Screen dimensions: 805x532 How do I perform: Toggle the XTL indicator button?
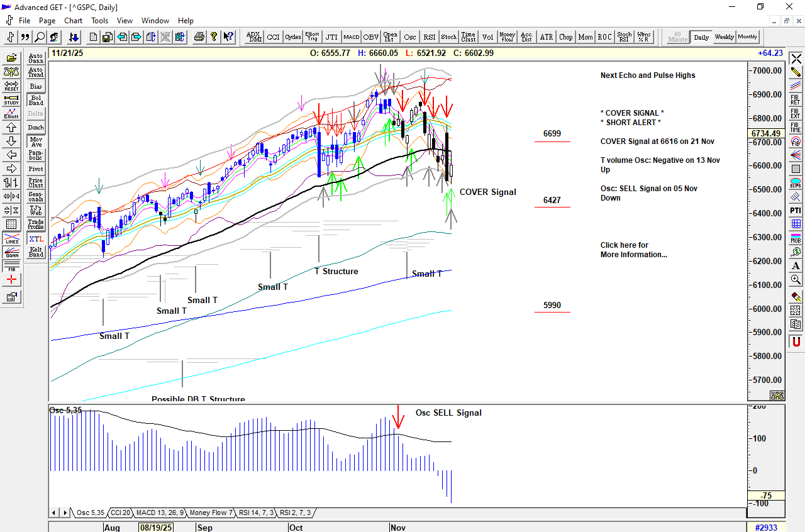[x=36, y=239]
